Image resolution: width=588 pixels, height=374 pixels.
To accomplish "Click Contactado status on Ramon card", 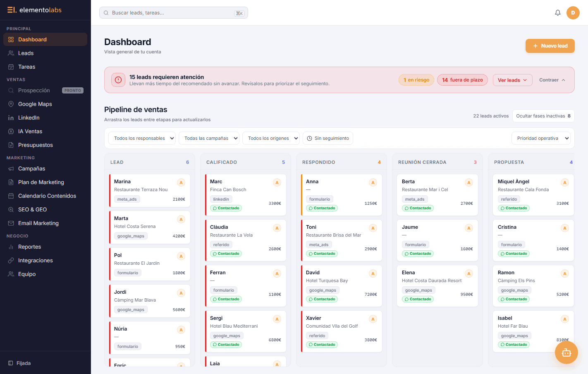I will (x=514, y=299).
